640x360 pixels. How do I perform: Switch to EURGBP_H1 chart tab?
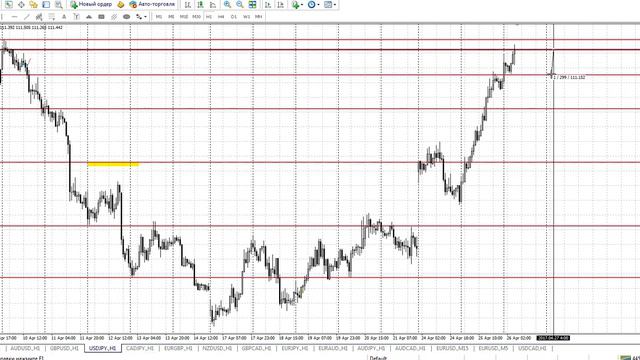178,349
